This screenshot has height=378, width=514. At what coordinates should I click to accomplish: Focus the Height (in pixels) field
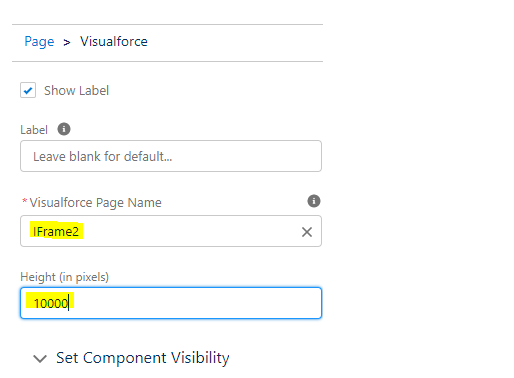[171, 303]
